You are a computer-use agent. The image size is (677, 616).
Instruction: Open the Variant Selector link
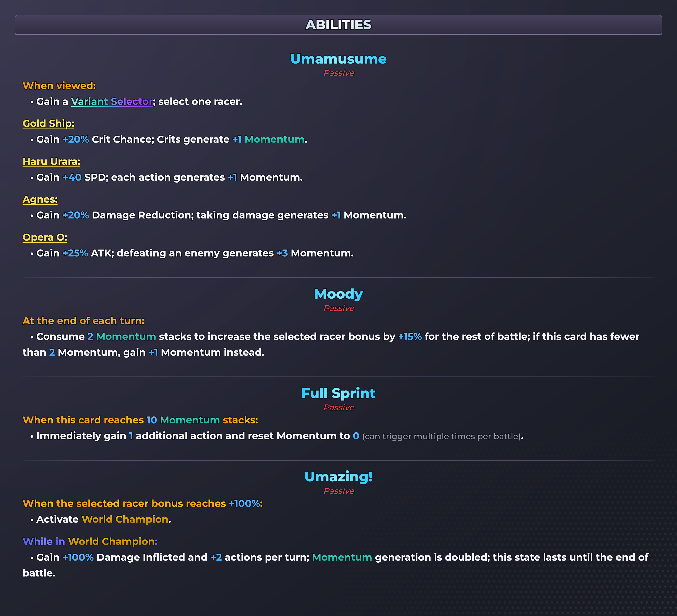click(x=112, y=101)
